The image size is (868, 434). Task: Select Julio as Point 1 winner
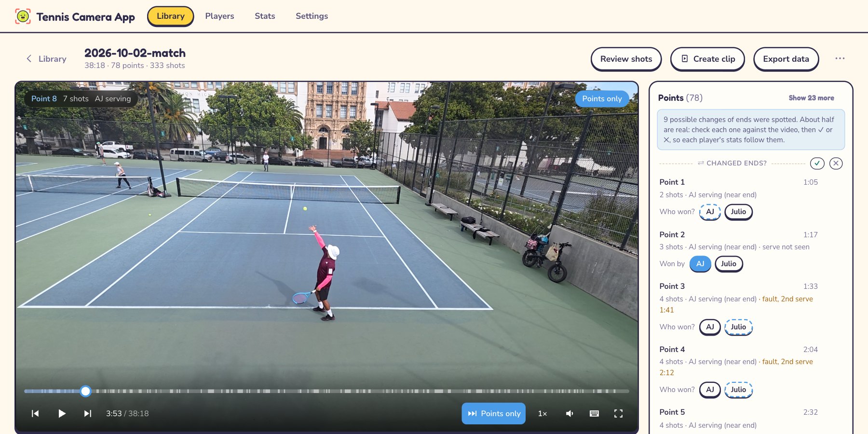coord(738,212)
